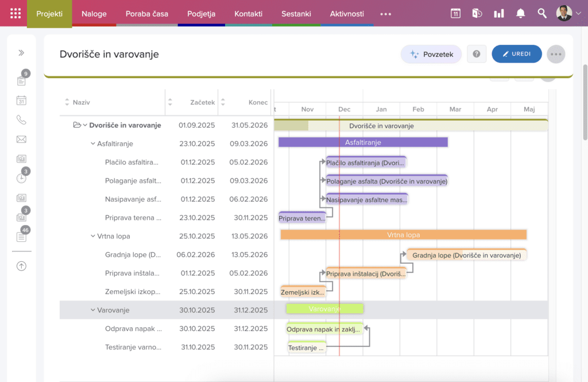Open search with the magnifier icon
The image size is (588, 382).
542,13
